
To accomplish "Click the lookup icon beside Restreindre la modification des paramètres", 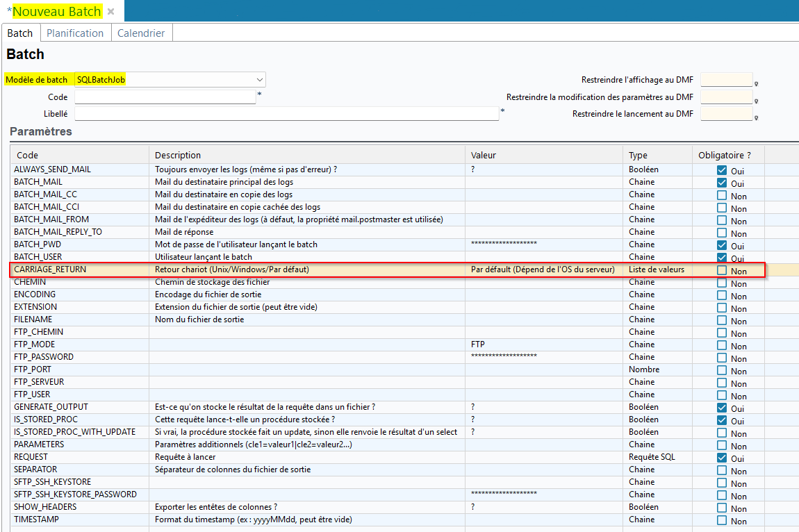I will point(756,101).
